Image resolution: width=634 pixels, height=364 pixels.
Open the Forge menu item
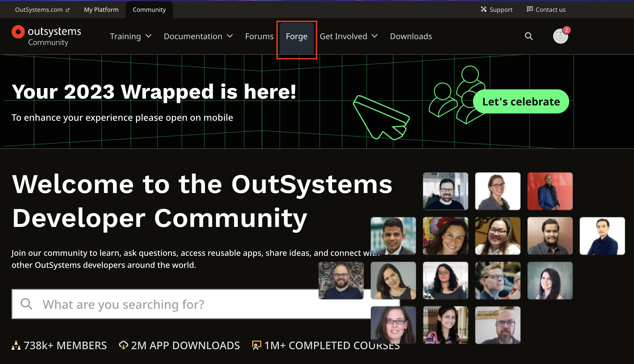point(297,36)
